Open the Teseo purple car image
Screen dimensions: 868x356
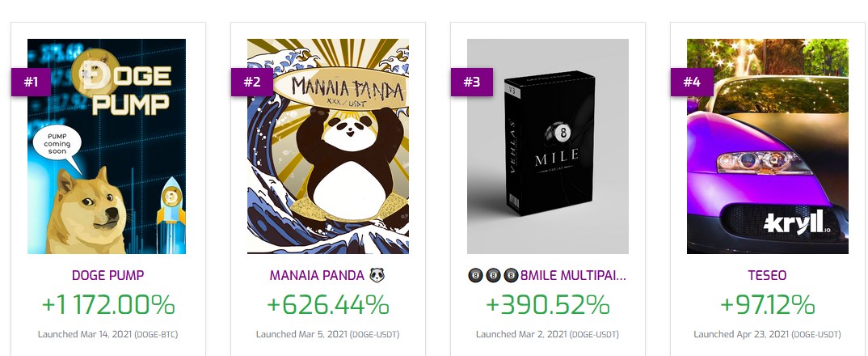coord(767,146)
